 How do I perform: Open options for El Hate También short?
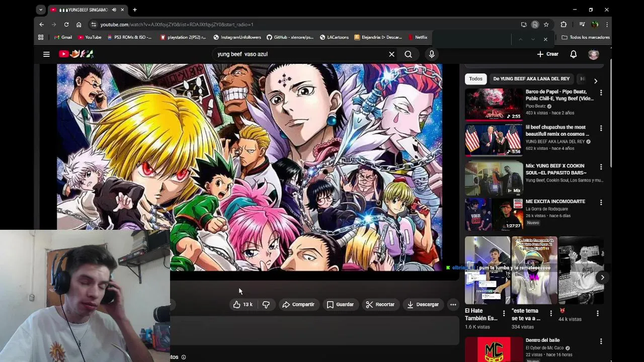tap(504, 313)
